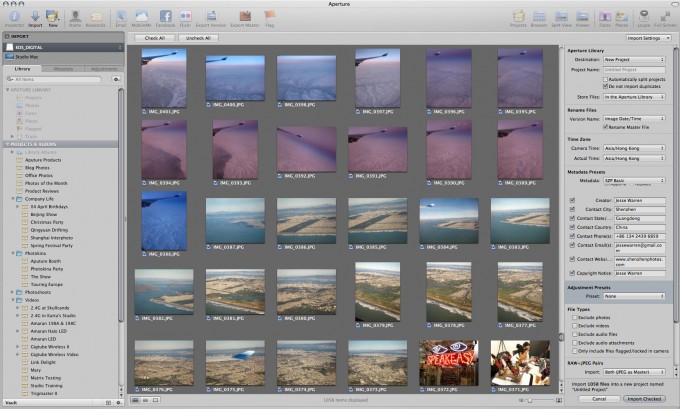The image size is (680, 409).
Task: Adjust the thumbnail size slider
Action: click(530, 400)
